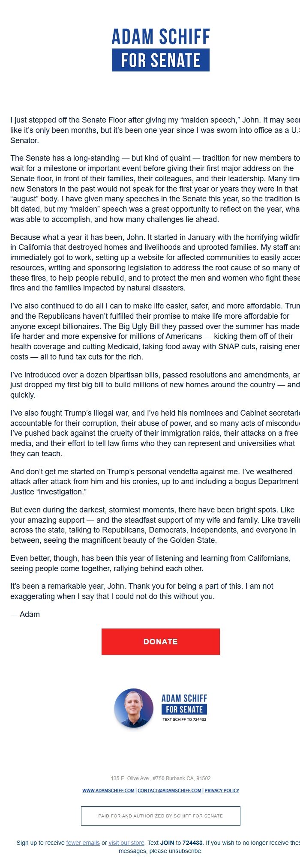This screenshot has width=300, height=868.
Task: Click the CONTACT@ADAMSCHIFF.COM email link
Action: click(x=169, y=790)
